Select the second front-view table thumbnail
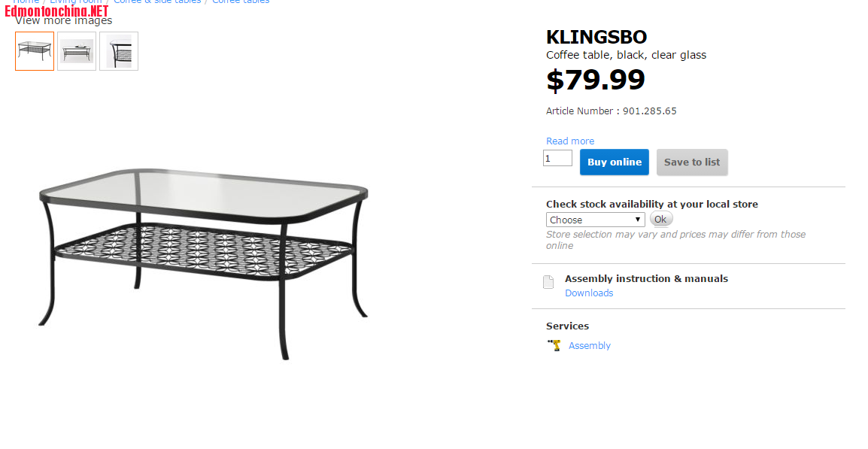The height and width of the screenshot is (449, 868). (x=77, y=51)
